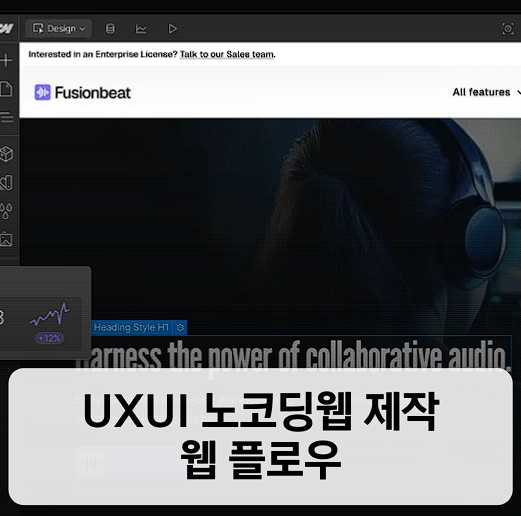Open the Variables panel icon
This screenshot has height=516, width=521.
pyautogui.click(x=6, y=183)
